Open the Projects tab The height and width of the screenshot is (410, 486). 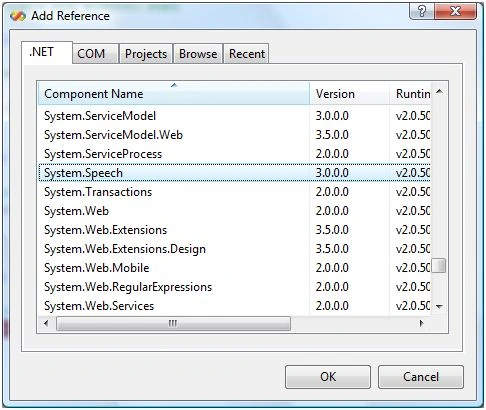[146, 53]
